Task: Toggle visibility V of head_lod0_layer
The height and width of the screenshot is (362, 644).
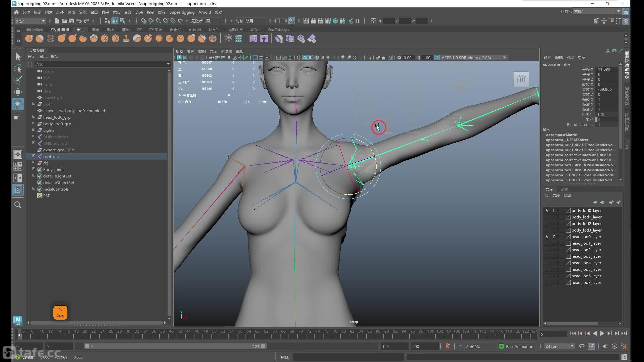Action: coord(547,237)
